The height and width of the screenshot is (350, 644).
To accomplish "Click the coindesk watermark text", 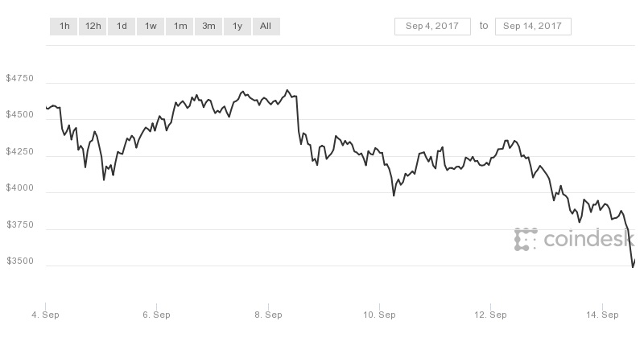I will tap(589, 238).
